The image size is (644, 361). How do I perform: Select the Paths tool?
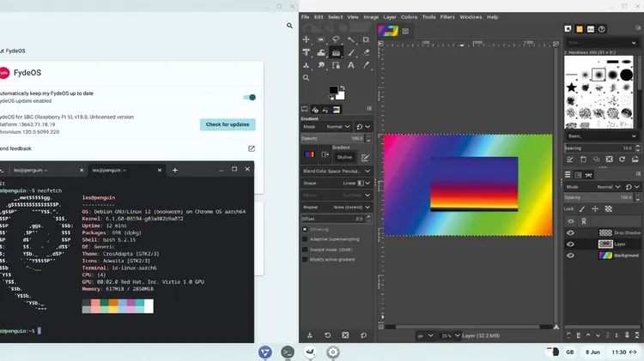pos(336,65)
